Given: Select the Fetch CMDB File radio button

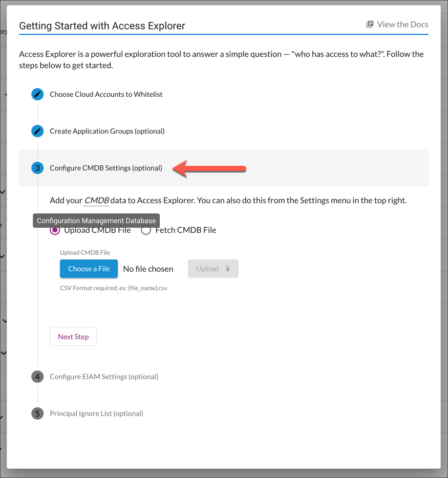Looking at the screenshot, I should click(x=146, y=230).
